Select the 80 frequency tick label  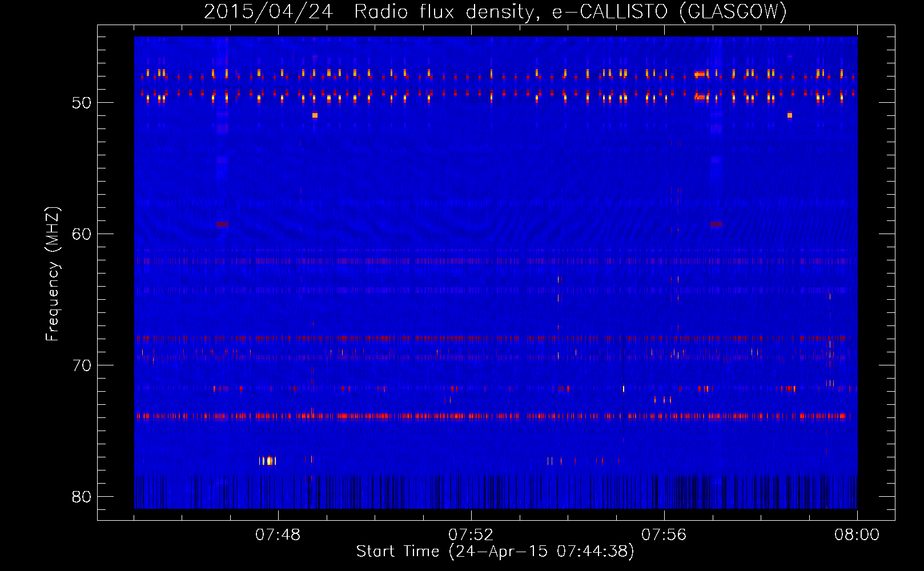tap(81, 497)
